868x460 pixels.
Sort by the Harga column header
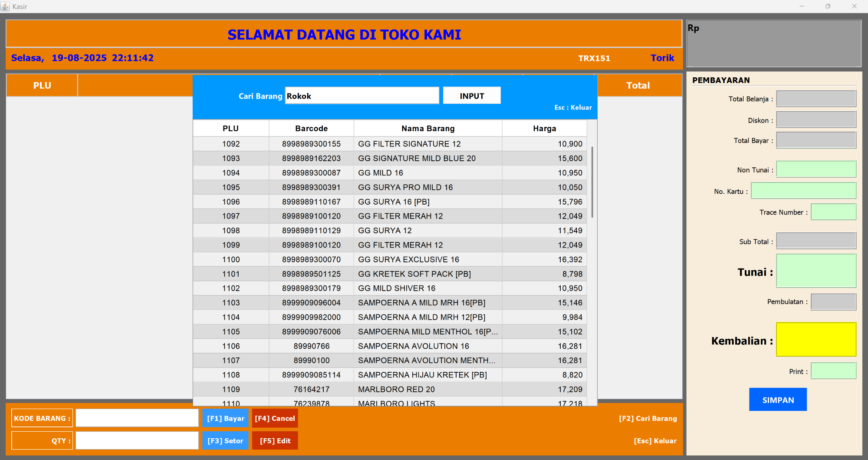(x=544, y=129)
